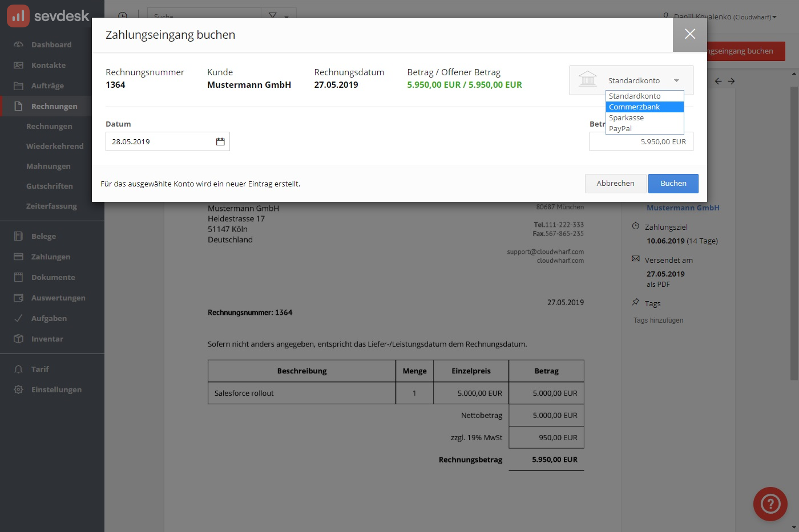Choose PayPal from the dropdown list
799x532 pixels.
click(645, 128)
